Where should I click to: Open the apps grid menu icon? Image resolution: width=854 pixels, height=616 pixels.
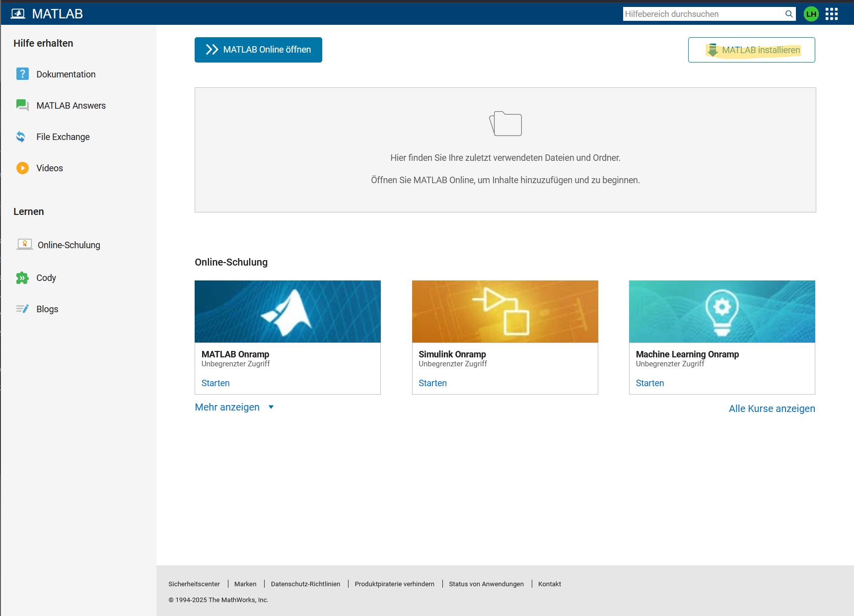point(831,14)
